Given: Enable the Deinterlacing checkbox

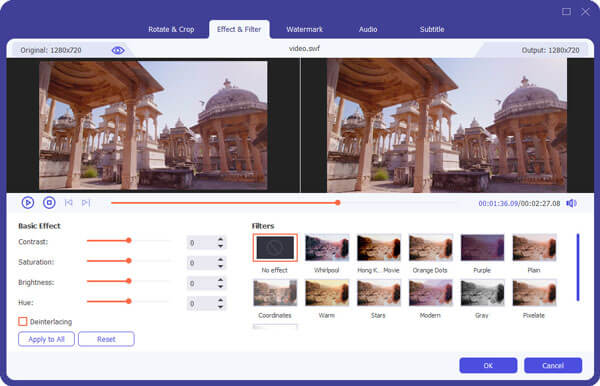Looking at the screenshot, I should coord(23,321).
